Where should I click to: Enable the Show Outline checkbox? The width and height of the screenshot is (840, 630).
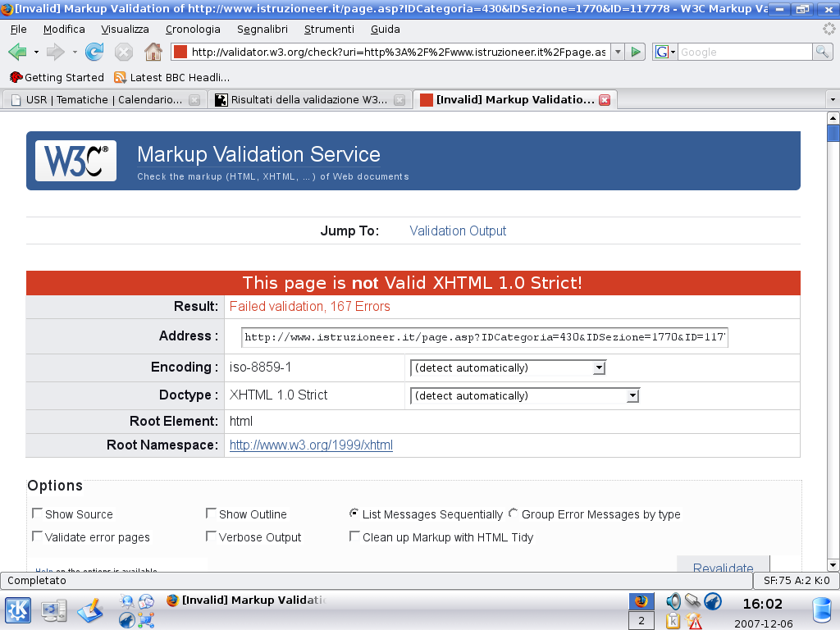(211, 514)
